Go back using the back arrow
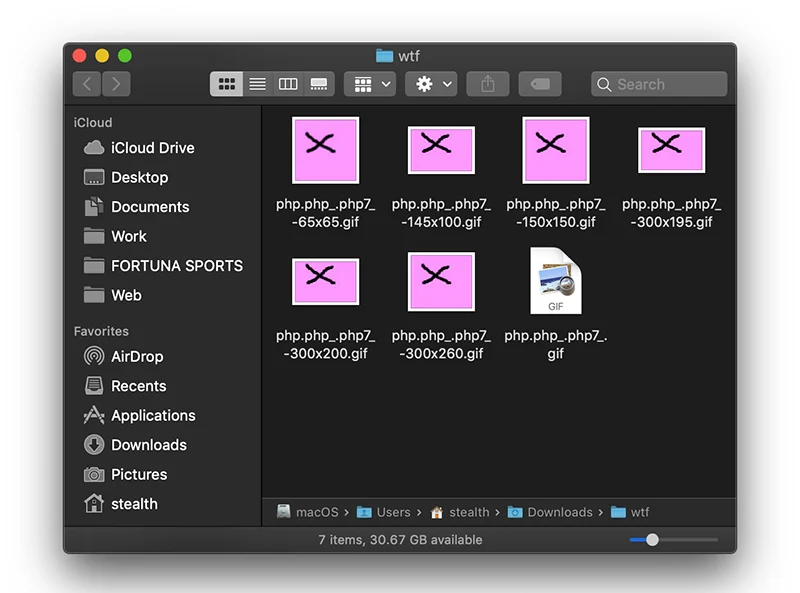 [x=87, y=84]
